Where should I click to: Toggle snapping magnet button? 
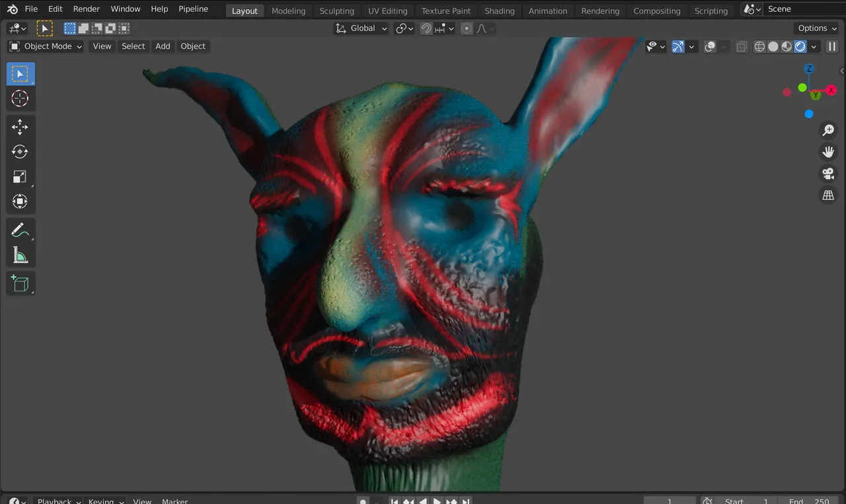[426, 28]
